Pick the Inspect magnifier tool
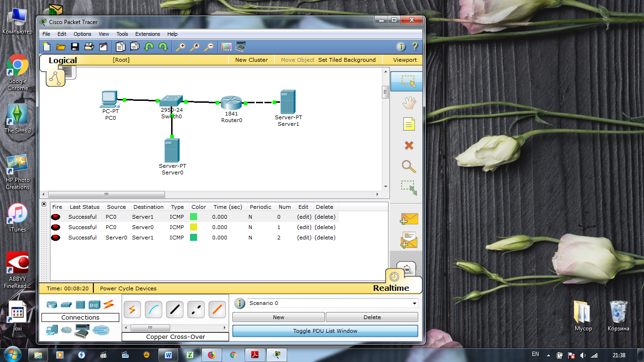This screenshot has width=644, height=362. click(x=409, y=166)
